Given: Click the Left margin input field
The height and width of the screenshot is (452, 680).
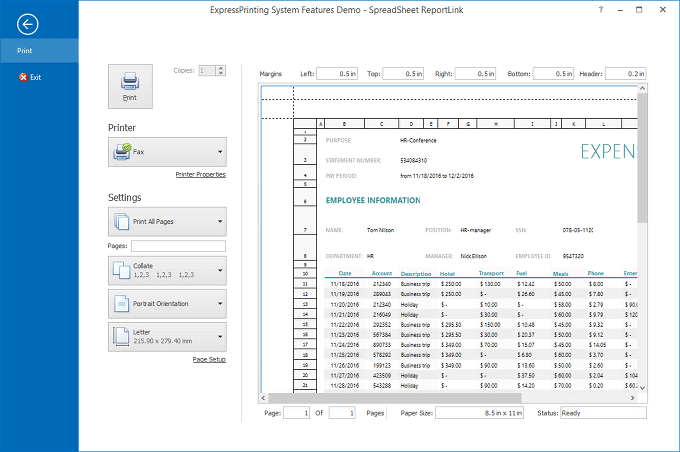Looking at the screenshot, I should (338, 74).
